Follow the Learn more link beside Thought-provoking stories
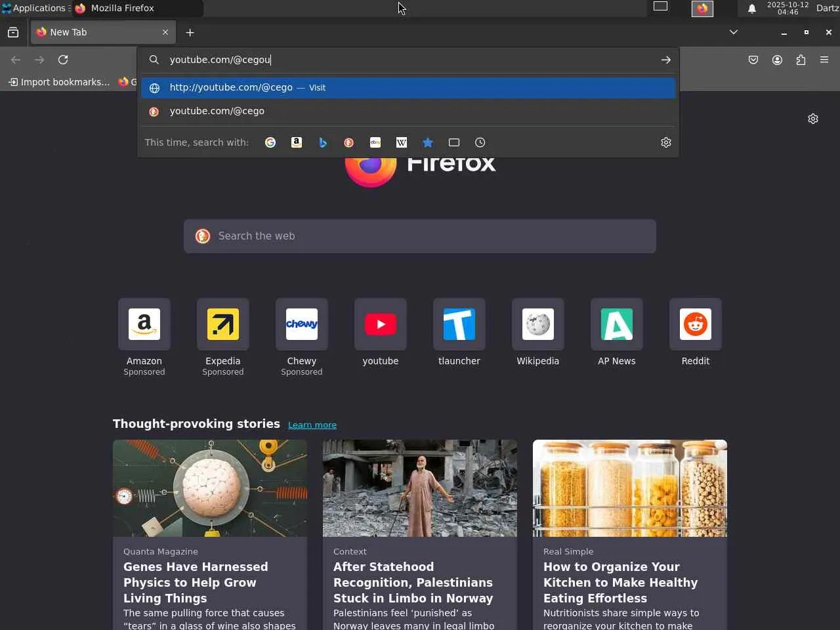The height and width of the screenshot is (630, 840). [x=312, y=425]
